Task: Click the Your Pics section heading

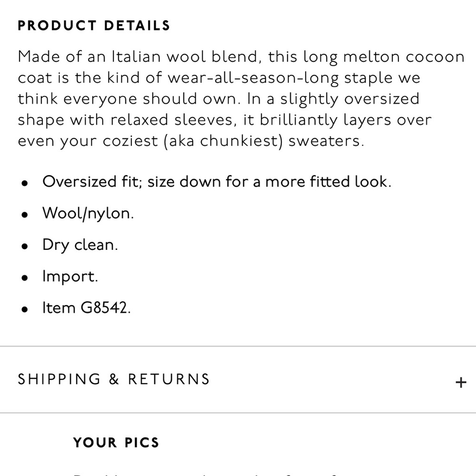Action: (116, 442)
